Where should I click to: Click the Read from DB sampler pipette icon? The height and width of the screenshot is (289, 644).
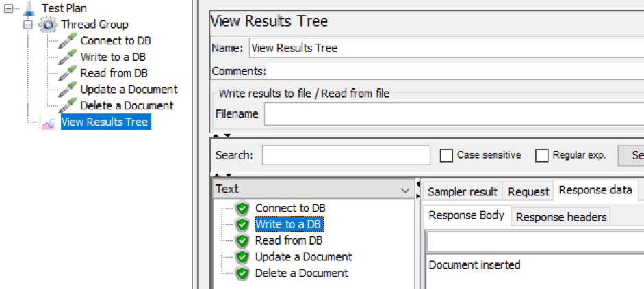tap(67, 73)
